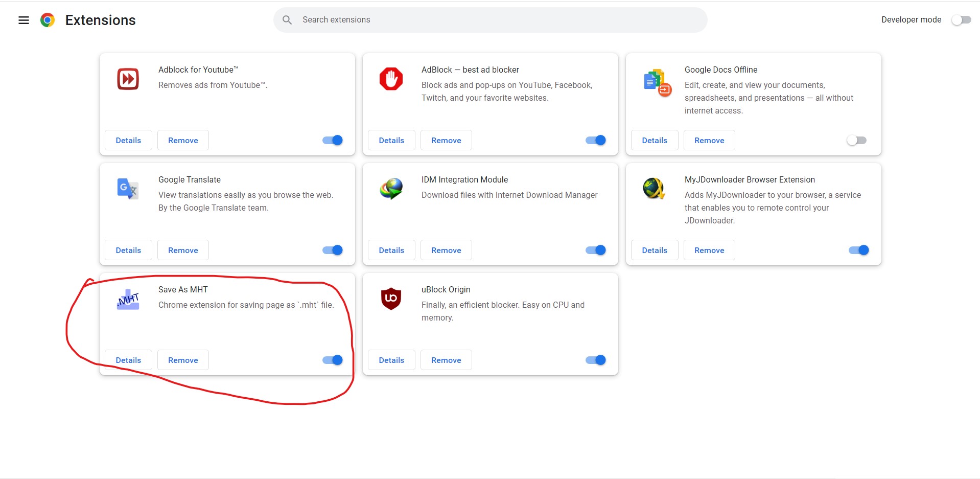Disable Save As MHT toggle
The height and width of the screenshot is (479, 980).
point(333,360)
